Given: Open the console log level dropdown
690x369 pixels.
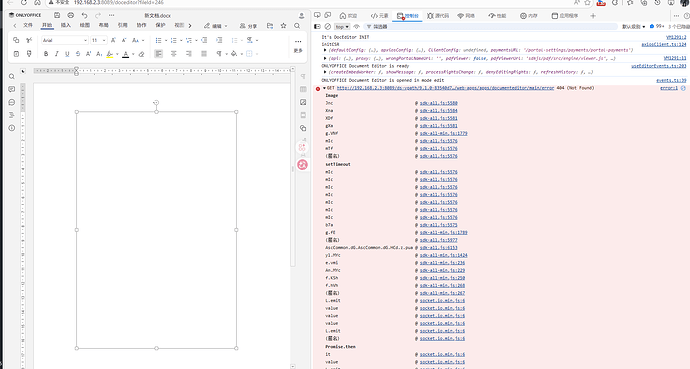Looking at the screenshot, I should click(x=633, y=27).
